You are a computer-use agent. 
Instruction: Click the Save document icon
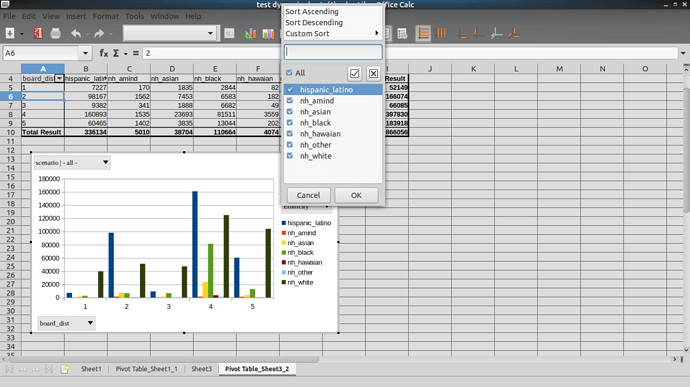(x=10, y=33)
